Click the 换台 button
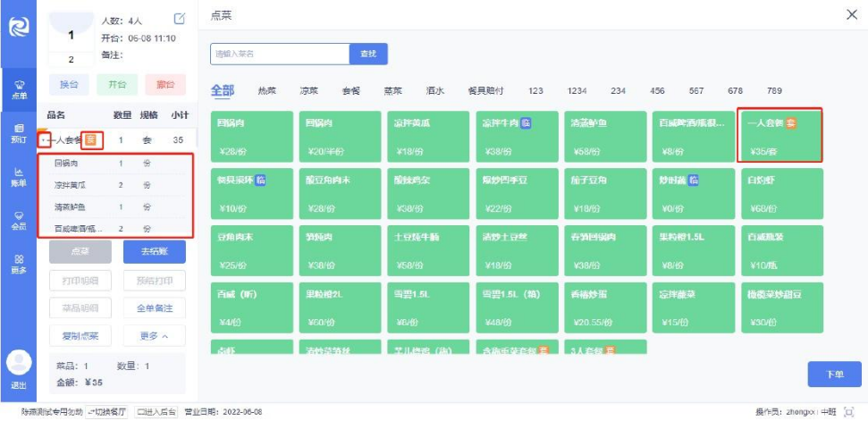 (69, 85)
